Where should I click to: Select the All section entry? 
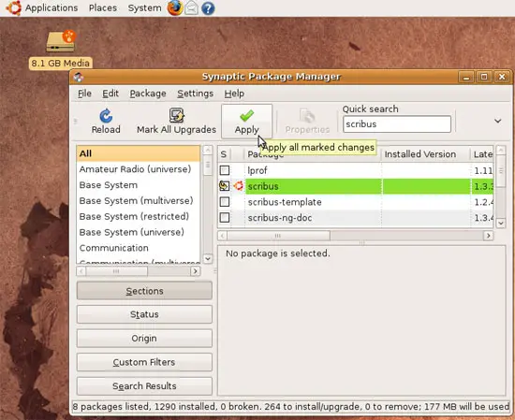tap(139, 153)
